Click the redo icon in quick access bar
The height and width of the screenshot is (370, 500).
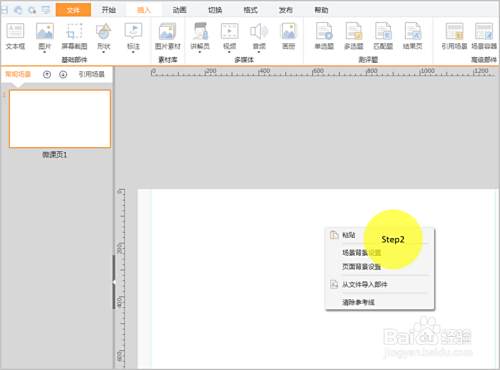pyautogui.click(x=32, y=10)
